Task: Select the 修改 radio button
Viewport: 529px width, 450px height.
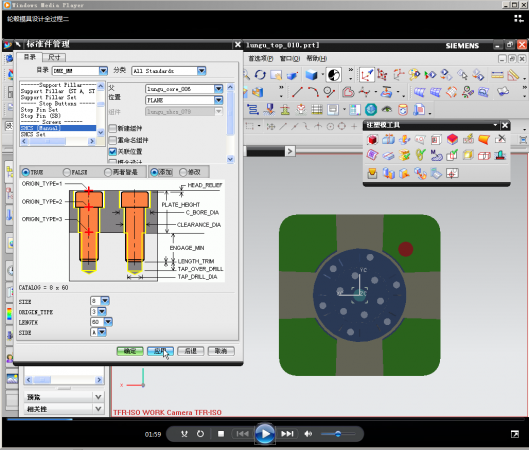Action: [x=183, y=172]
